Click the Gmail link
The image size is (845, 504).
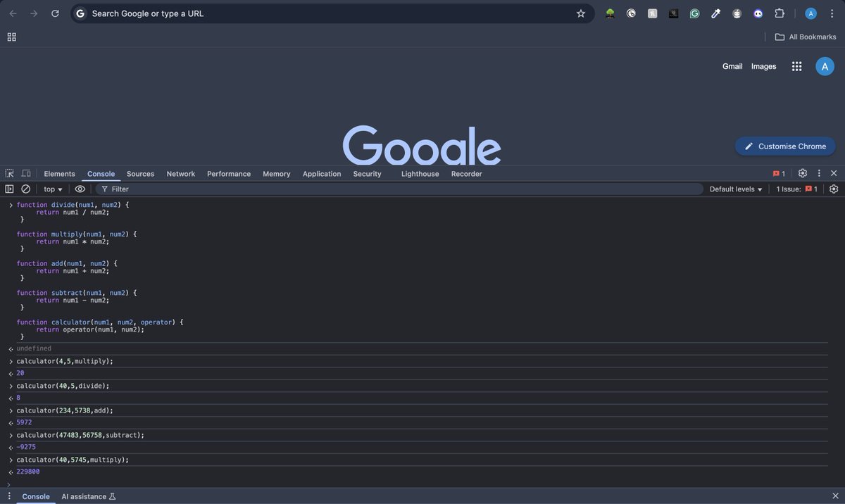[x=732, y=66]
